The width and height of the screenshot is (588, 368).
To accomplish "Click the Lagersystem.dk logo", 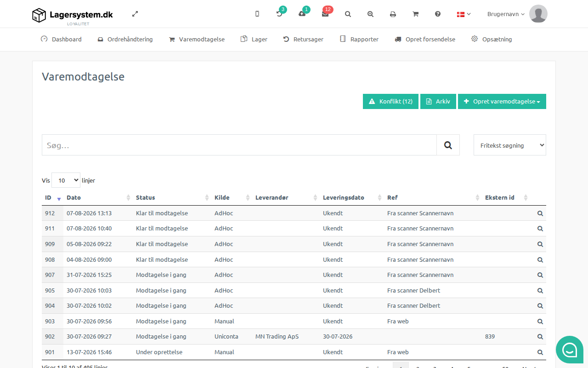I will click(73, 15).
